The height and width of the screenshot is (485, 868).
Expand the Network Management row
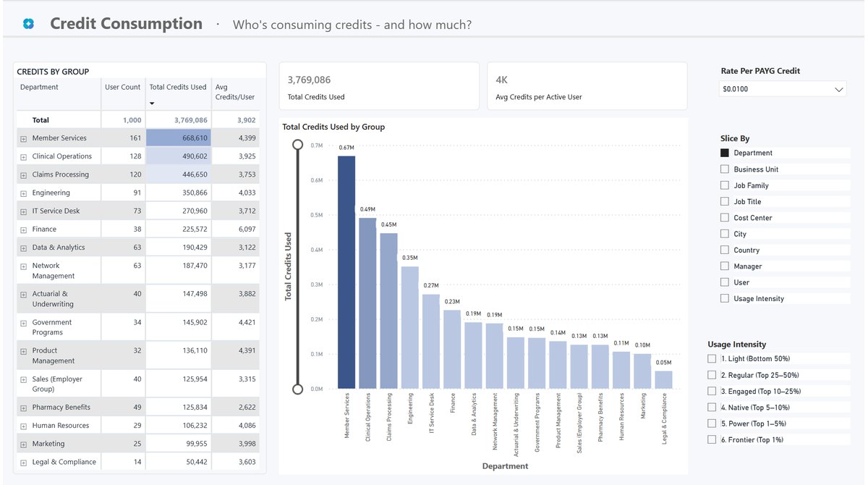(x=23, y=266)
